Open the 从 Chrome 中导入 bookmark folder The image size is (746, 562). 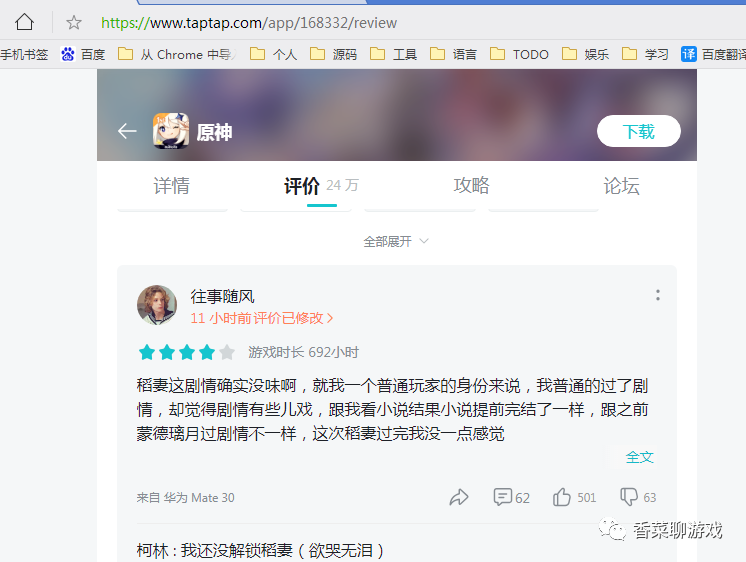point(177,55)
